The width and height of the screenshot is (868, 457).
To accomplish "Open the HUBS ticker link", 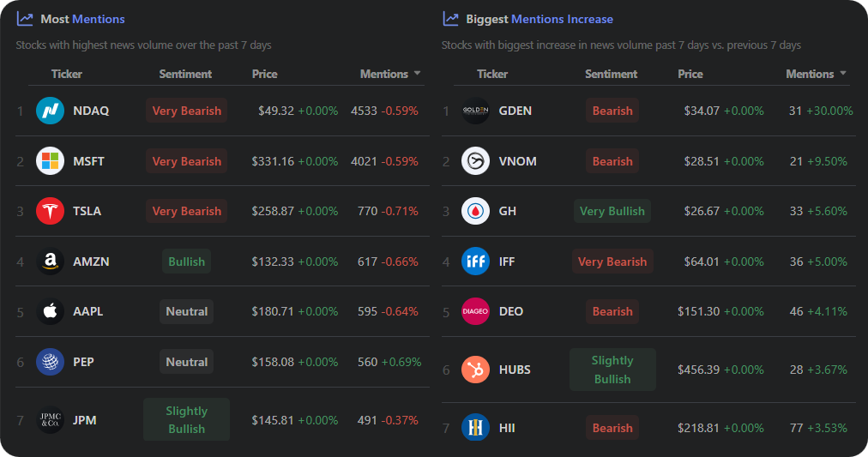I will pyautogui.click(x=515, y=370).
